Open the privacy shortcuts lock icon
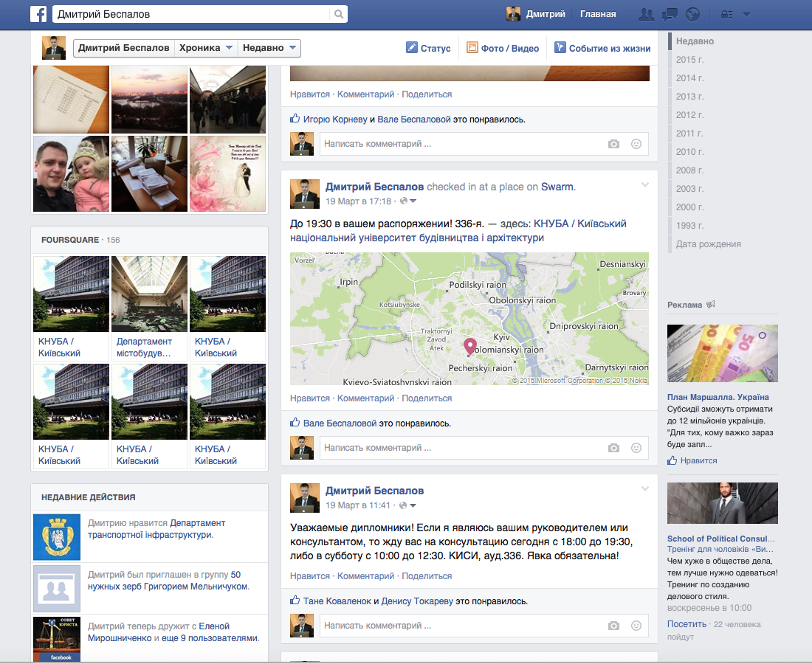This screenshot has height=664, width=812. [726, 14]
